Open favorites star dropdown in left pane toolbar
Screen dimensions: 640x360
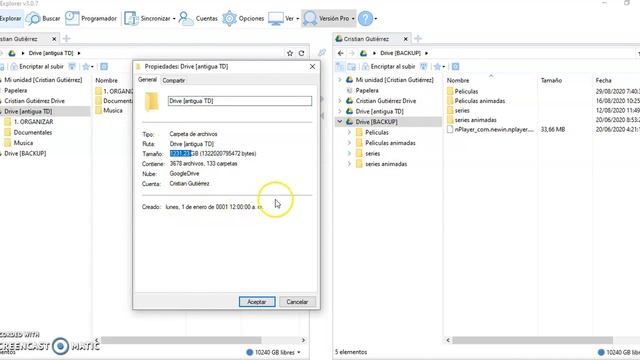click(88, 67)
